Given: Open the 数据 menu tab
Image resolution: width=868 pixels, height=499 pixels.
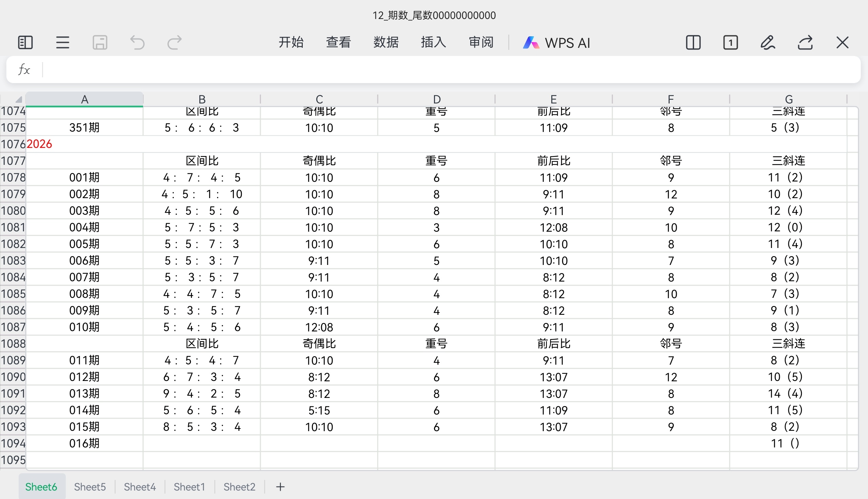Looking at the screenshot, I should pos(386,42).
